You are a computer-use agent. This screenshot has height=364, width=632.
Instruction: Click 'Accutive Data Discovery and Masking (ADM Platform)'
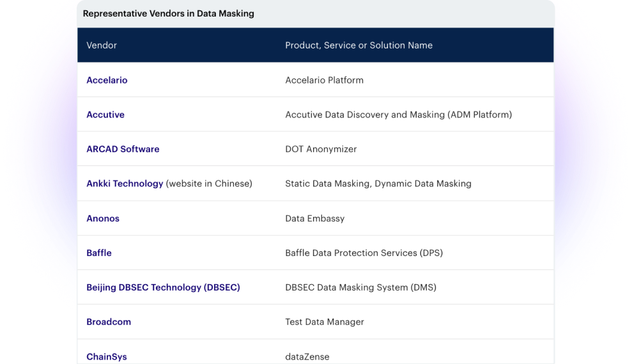(x=398, y=115)
